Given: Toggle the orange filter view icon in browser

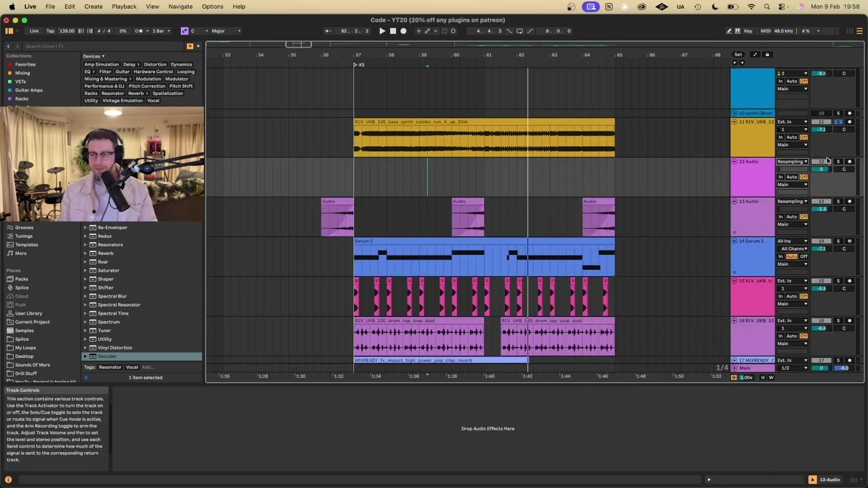Looking at the screenshot, I should (190, 46).
